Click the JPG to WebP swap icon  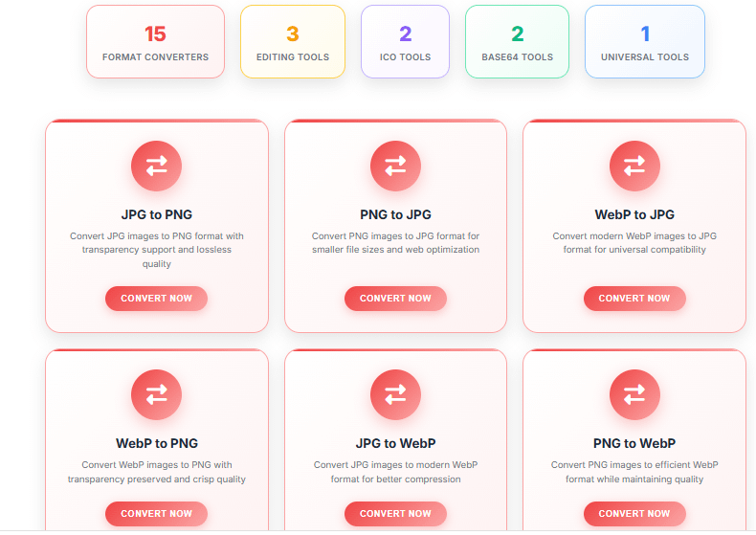395,395
